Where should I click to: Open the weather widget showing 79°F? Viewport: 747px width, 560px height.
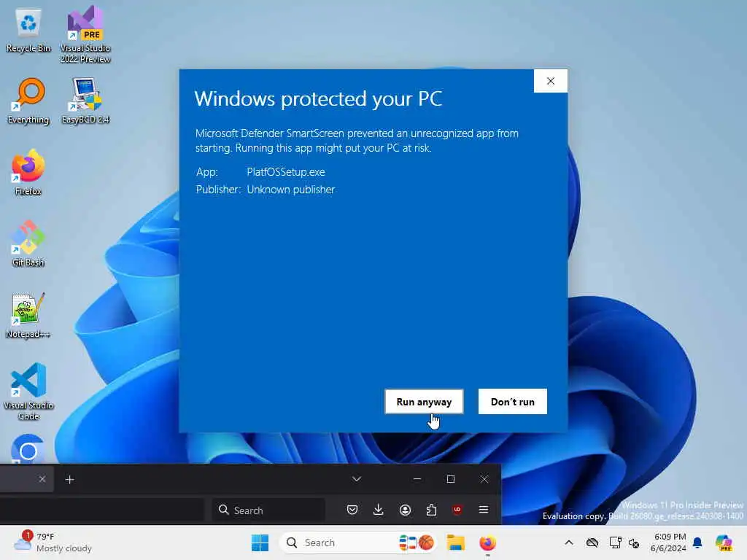[53, 542]
